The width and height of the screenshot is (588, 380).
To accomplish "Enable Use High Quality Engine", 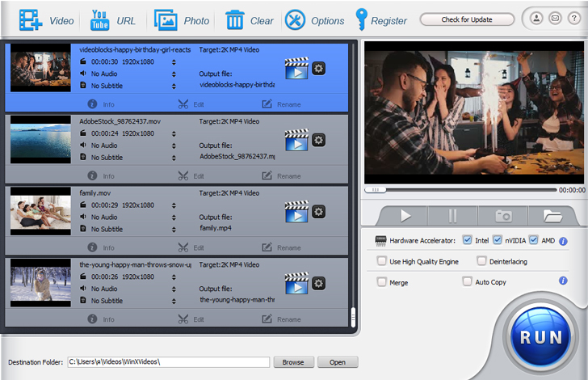I will (x=382, y=261).
